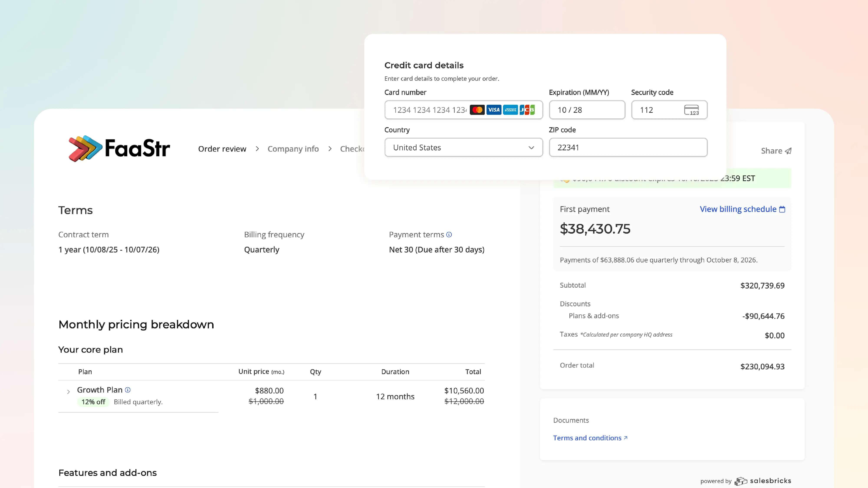Screen dimensions: 868x488
Task: Click the Share button
Action: [x=776, y=151]
